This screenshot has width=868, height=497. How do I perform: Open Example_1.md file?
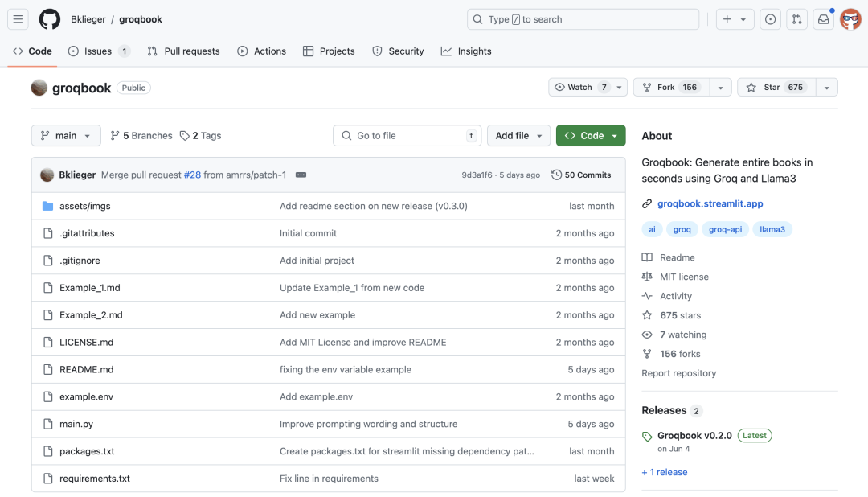click(x=90, y=288)
